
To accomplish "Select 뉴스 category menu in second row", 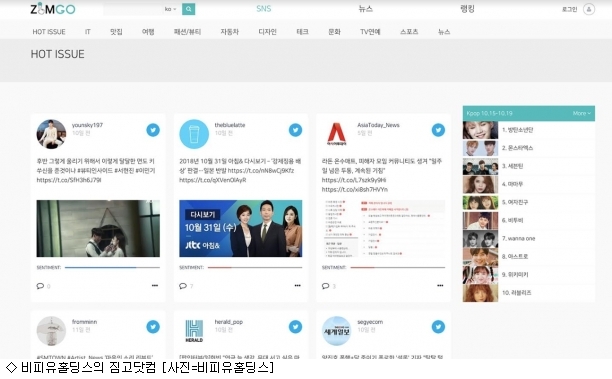I will pyautogui.click(x=444, y=32).
